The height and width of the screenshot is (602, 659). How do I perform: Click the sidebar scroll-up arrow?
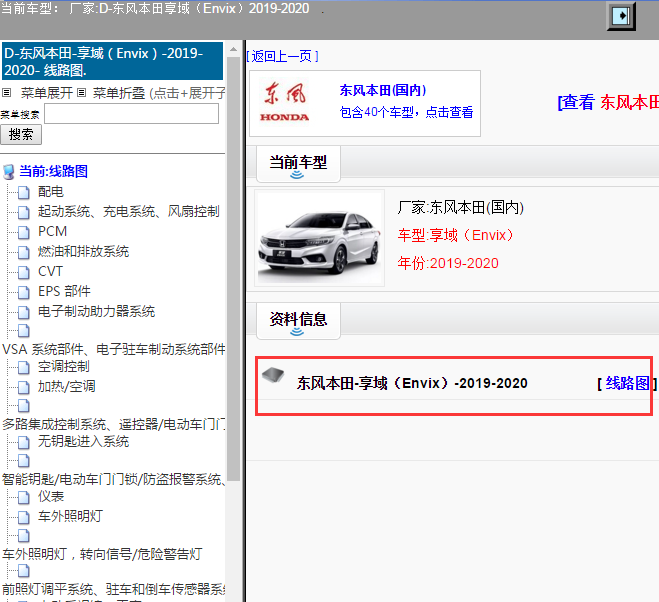(x=233, y=50)
